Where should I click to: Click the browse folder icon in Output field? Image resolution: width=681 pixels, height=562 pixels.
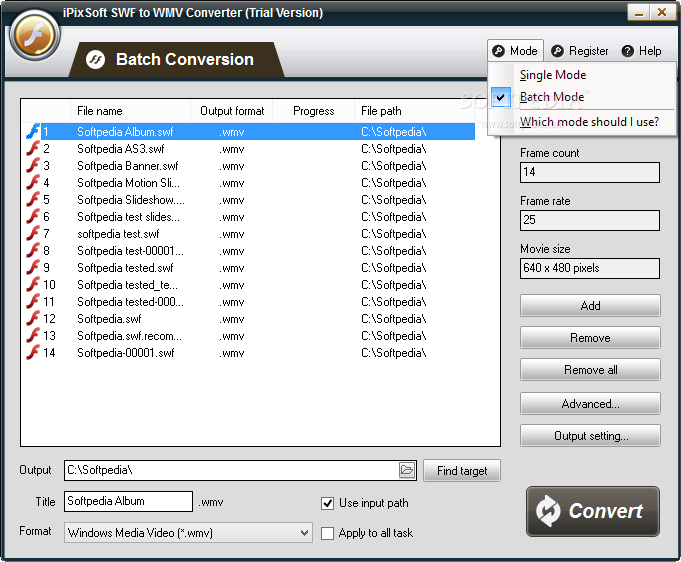(407, 470)
